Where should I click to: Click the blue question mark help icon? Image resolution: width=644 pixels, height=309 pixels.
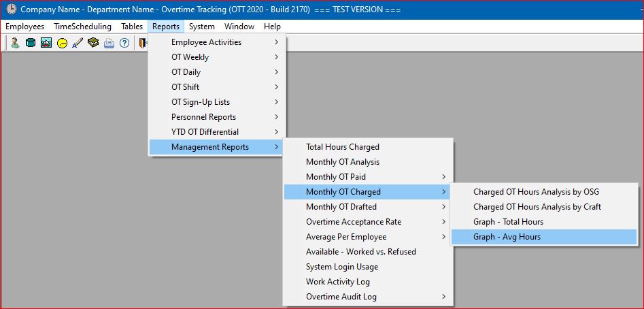(124, 43)
